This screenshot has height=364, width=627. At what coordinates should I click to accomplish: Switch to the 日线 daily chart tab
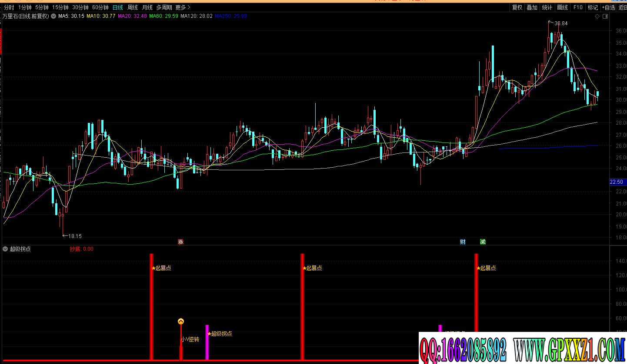[x=117, y=7]
